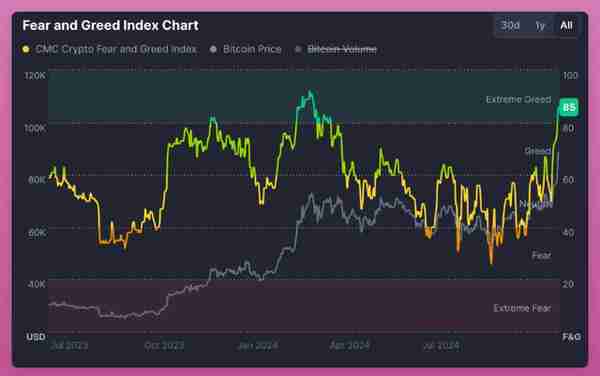Click the Greed zone label
The height and width of the screenshot is (376, 600).
point(538,151)
